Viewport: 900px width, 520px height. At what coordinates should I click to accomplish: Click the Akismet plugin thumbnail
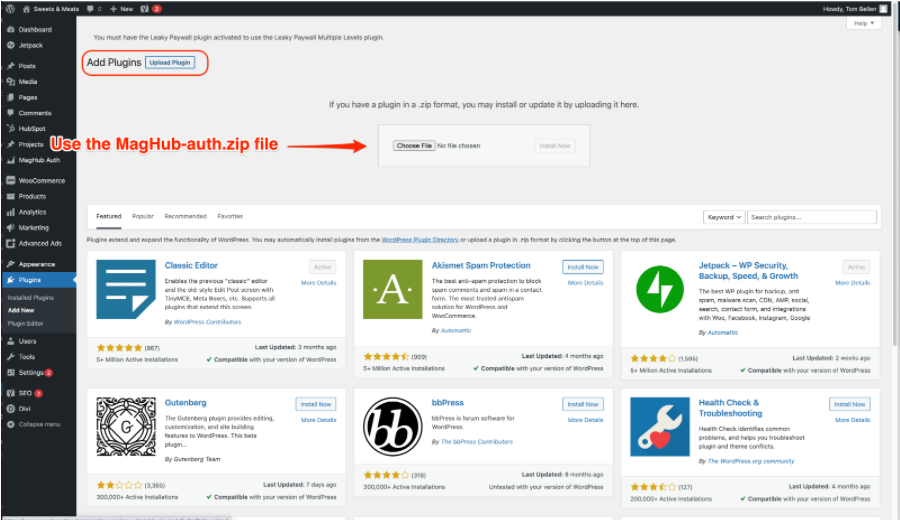point(393,289)
